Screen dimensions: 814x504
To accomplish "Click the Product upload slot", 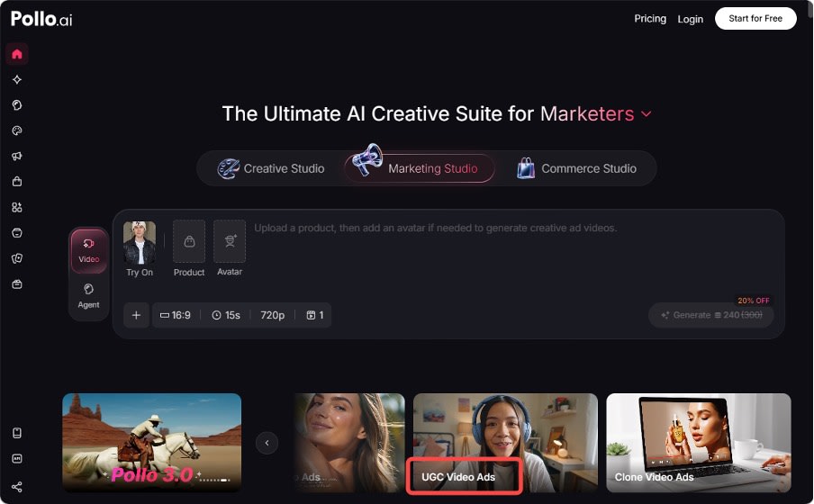I will (x=189, y=241).
